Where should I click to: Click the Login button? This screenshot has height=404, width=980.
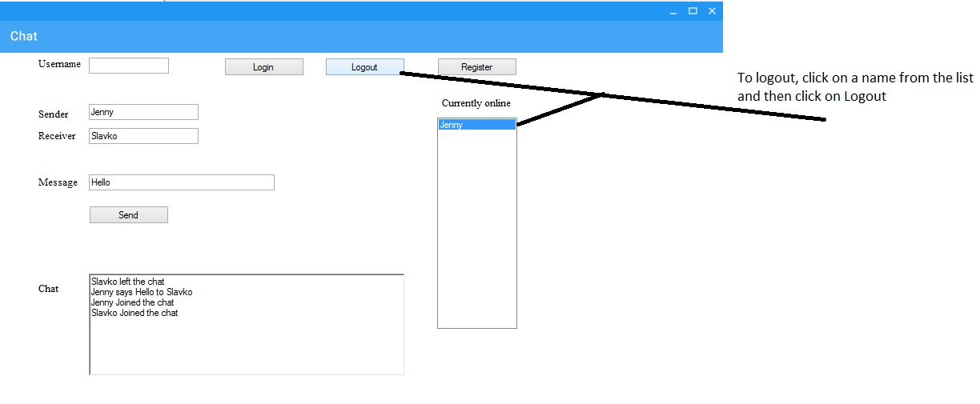(x=264, y=67)
